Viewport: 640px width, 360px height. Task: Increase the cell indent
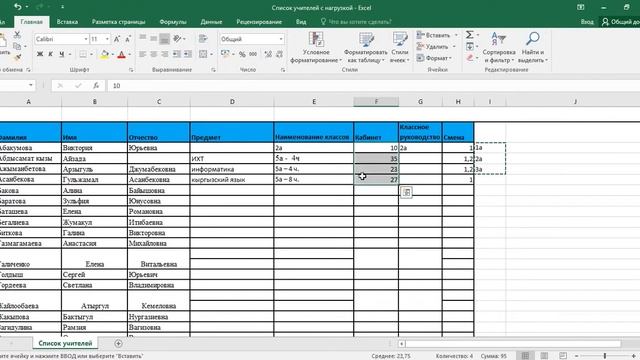coord(188,54)
